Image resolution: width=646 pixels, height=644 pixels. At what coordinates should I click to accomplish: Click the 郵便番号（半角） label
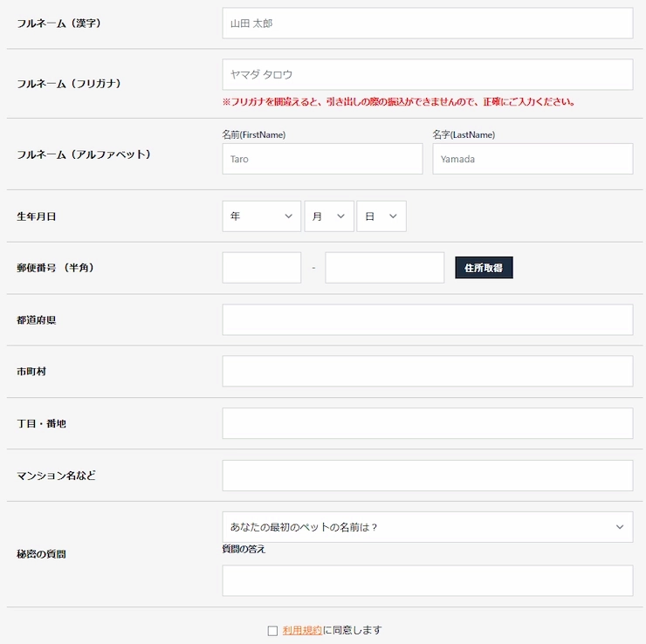55,268
